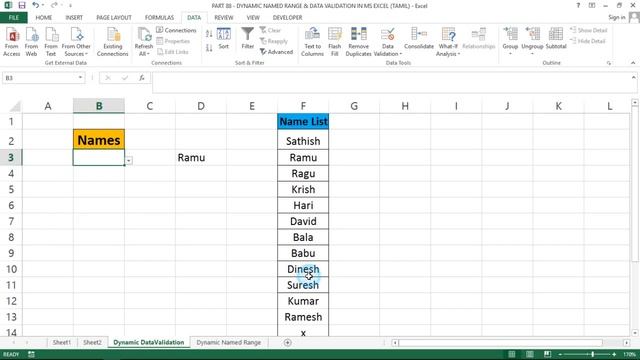Open Existing Connections

113,42
